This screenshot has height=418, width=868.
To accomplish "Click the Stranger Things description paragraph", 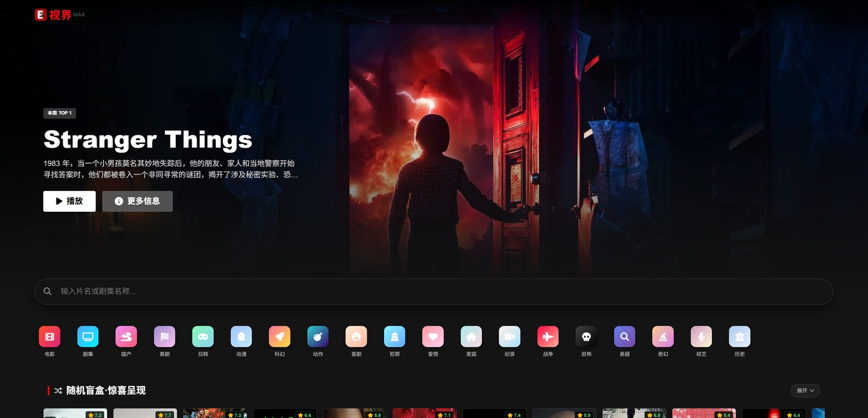I will click(171, 169).
